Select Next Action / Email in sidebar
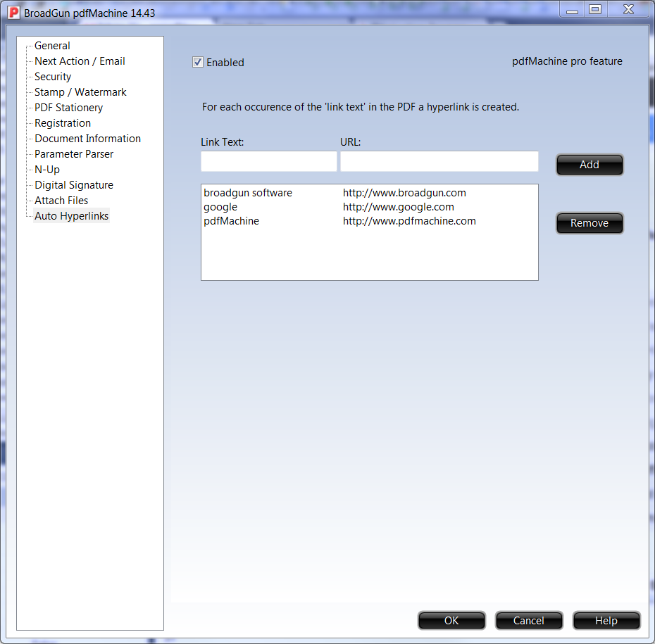 tap(80, 61)
